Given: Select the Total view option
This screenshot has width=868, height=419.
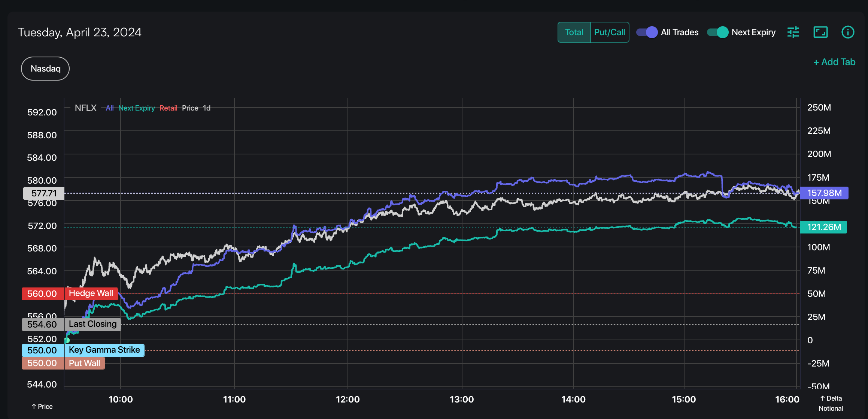Looking at the screenshot, I should 574,32.
